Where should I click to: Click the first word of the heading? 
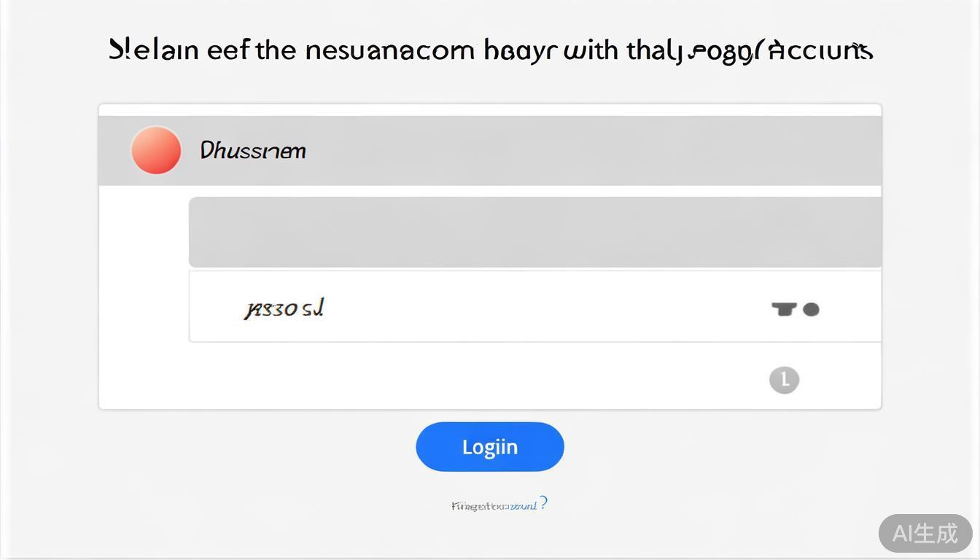[x=153, y=50]
